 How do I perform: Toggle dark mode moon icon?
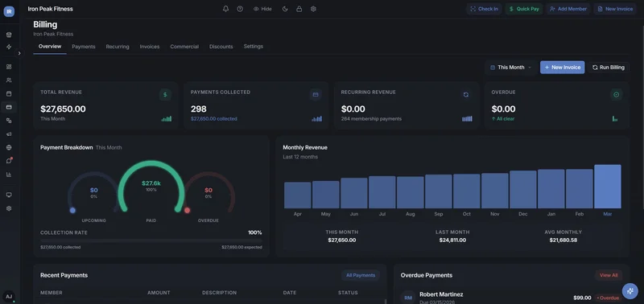[285, 9]
